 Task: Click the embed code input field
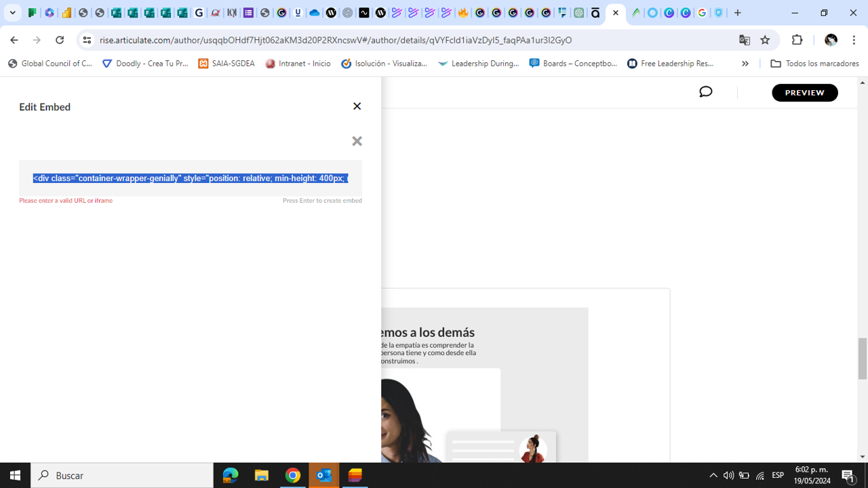[191, 178]
